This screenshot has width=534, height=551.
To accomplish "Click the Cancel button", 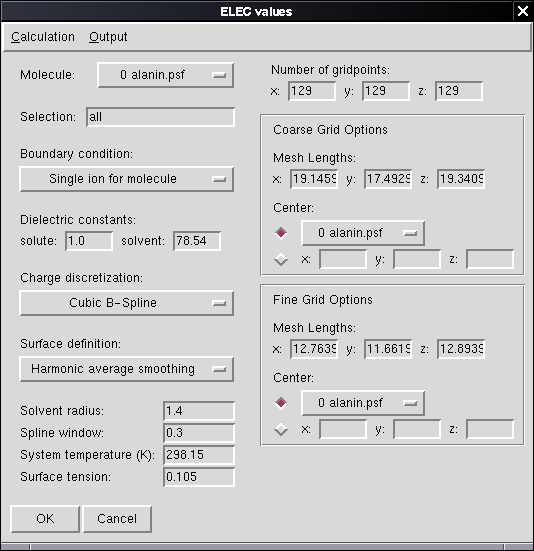I will click(117, 519).
